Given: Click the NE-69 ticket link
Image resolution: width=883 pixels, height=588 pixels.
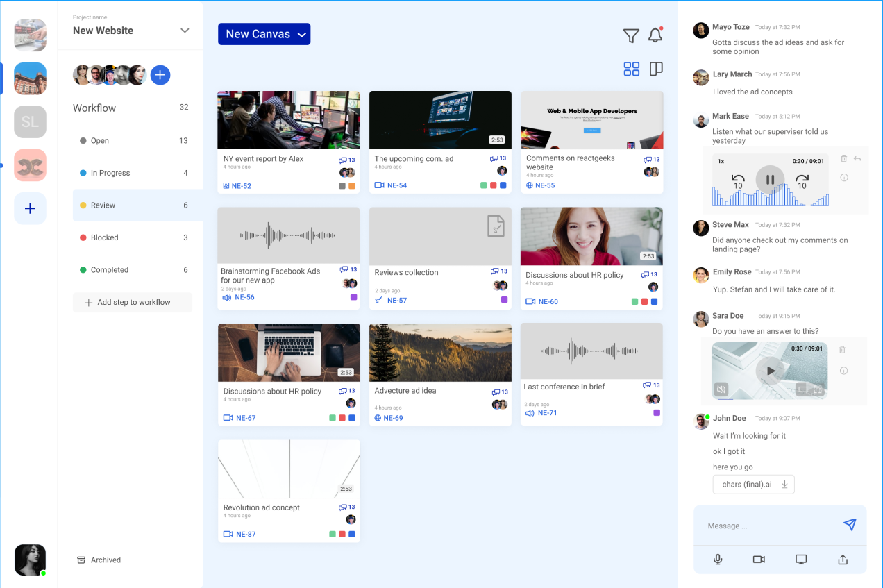Looking at the screenshot, I should pyautogui.click(x=393, y=418).
